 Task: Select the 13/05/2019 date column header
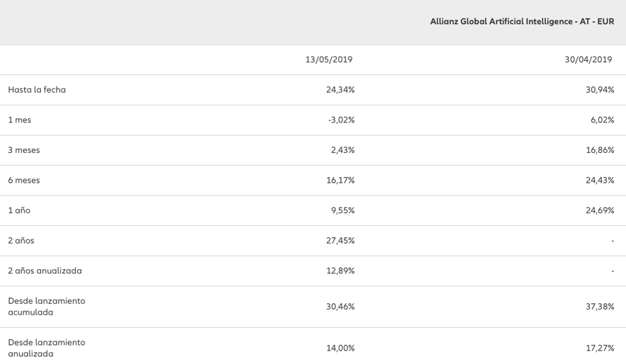[329, 60]
